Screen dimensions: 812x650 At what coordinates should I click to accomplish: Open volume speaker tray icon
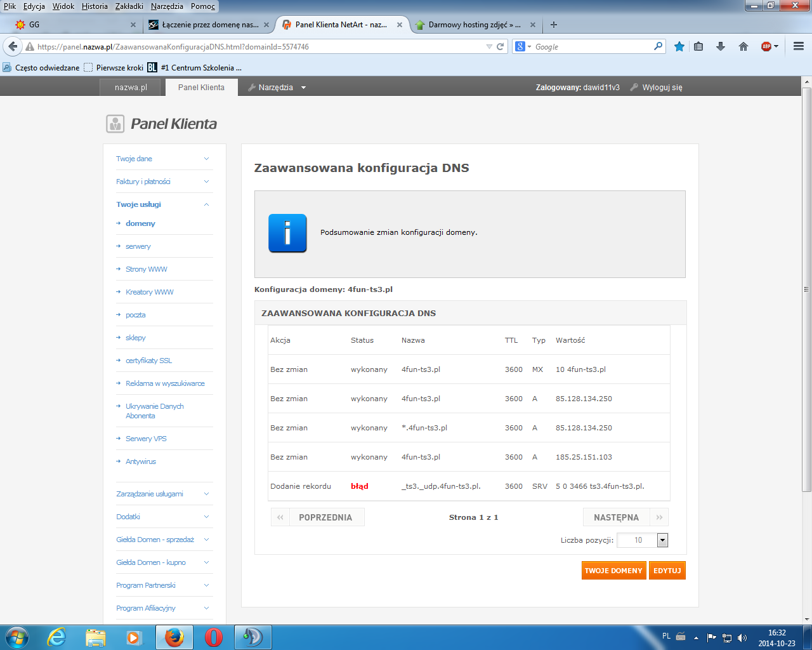click(x=742, y=637)
